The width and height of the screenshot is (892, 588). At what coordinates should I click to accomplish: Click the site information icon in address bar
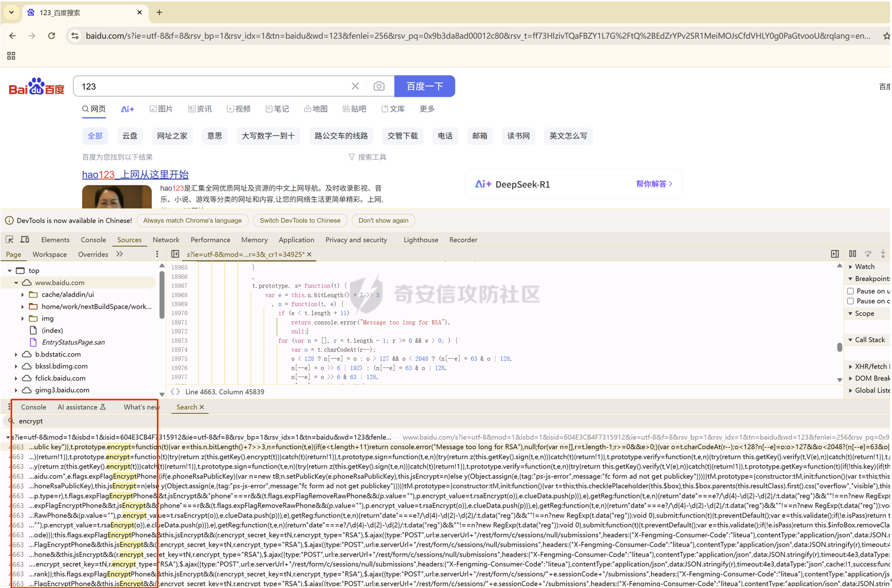click(75, 36)
